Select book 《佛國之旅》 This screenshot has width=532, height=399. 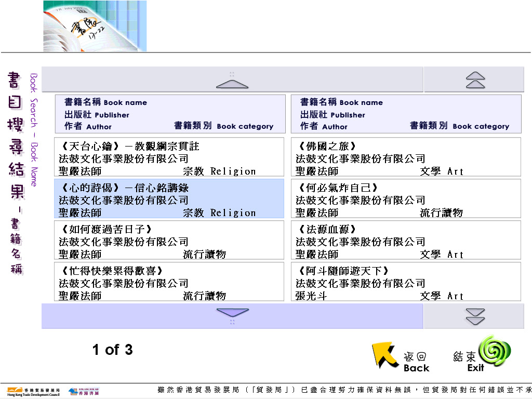(406, 157)
